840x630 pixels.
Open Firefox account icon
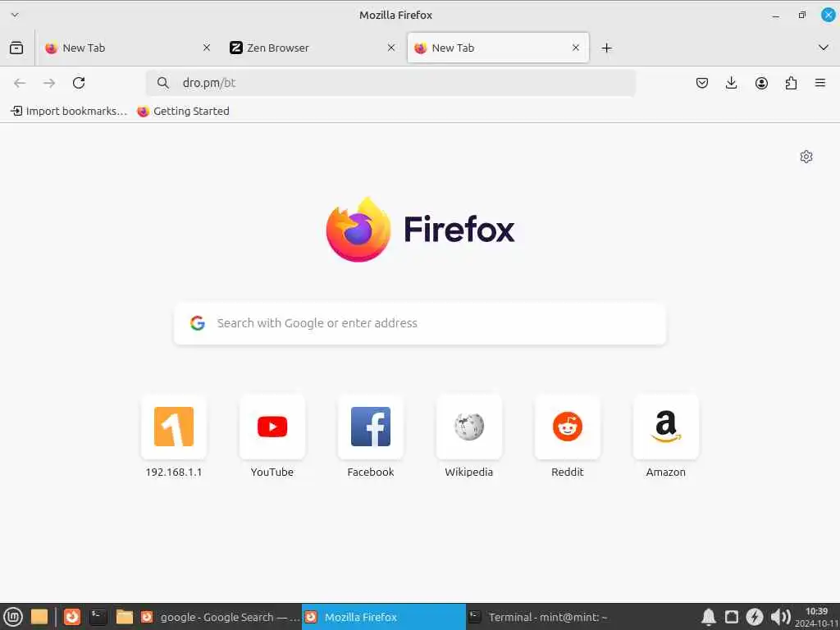pyautogui.click(x=761, y=83)
